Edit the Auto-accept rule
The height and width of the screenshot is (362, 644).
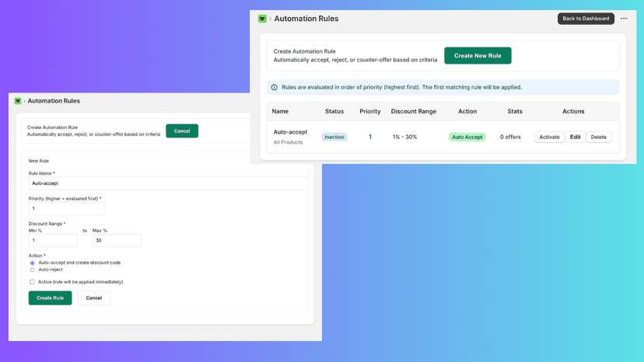(x=575, y=137)
